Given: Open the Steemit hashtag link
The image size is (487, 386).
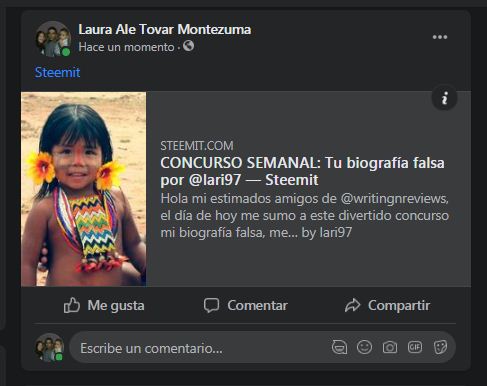Looking at the screenshot, I should coord(57,72).
